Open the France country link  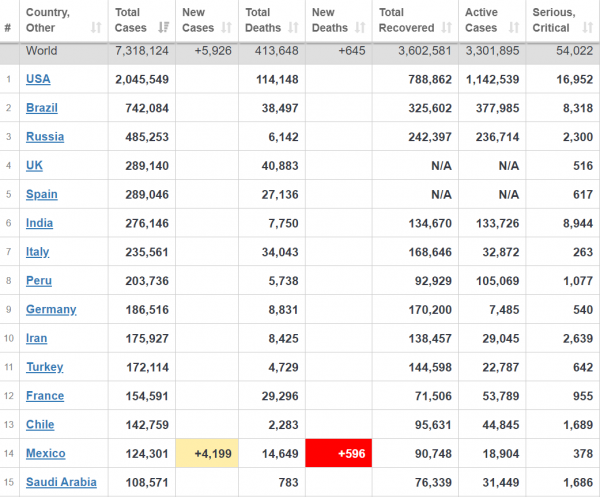click(45, 396)
